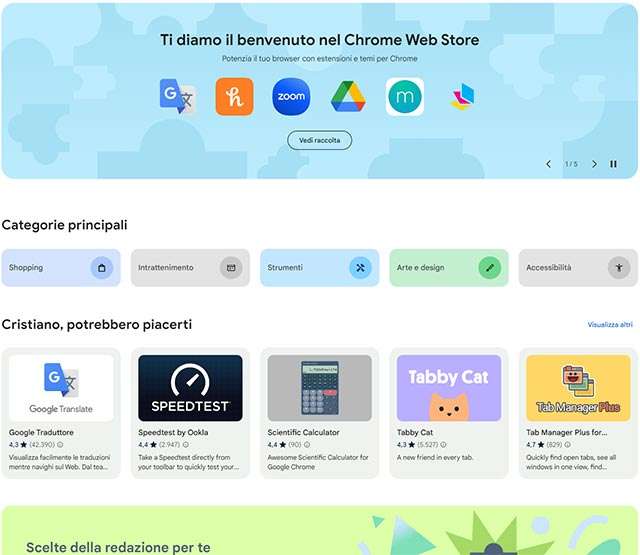640x555 pixels.
Task: Pause the banner carousel
Action: click(613, 164)
